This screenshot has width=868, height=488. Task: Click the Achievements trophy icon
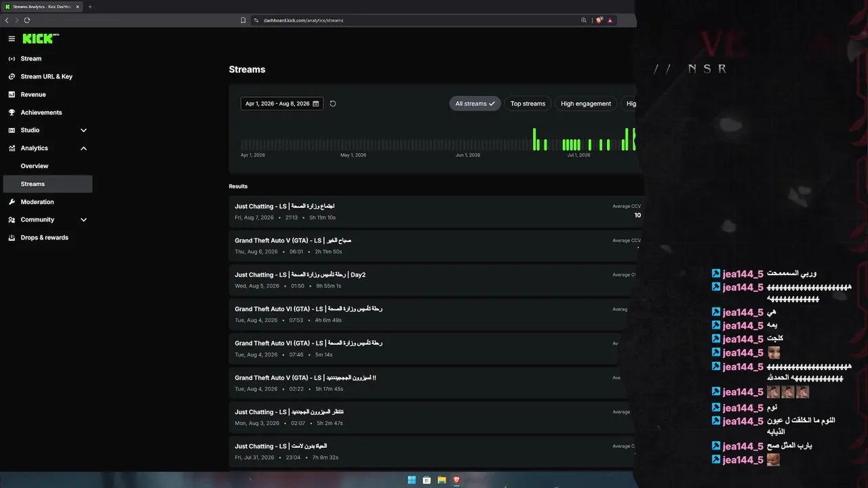click(x=12, y=113)
